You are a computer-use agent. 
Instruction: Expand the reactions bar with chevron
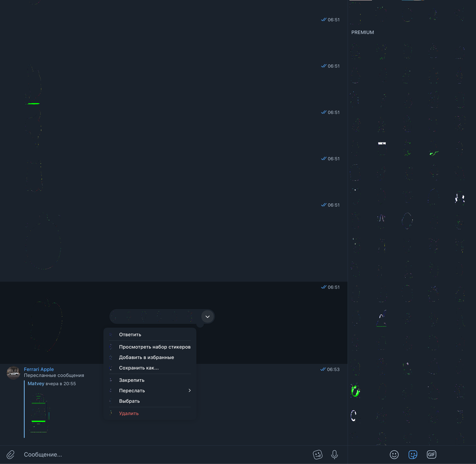[x=207, y=317]
